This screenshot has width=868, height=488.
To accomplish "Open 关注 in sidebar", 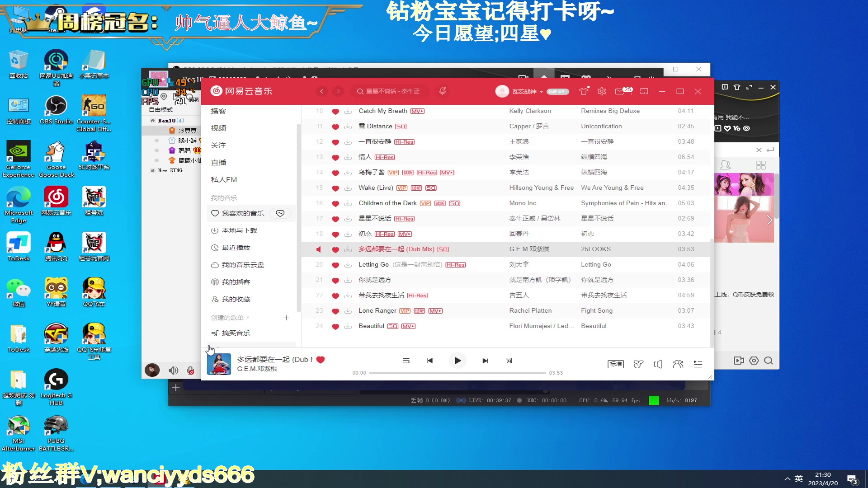I will [x=218, y=145].
